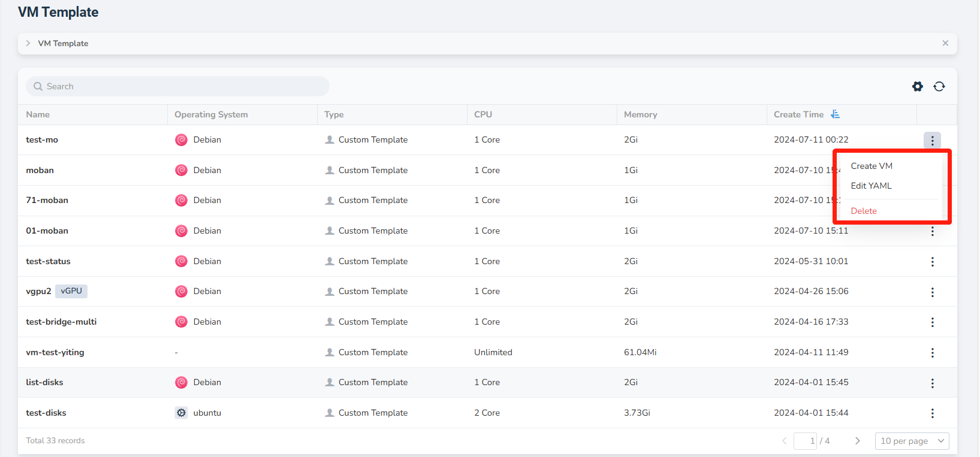Open actions menu for list-disks template

(x=932, y=383)
